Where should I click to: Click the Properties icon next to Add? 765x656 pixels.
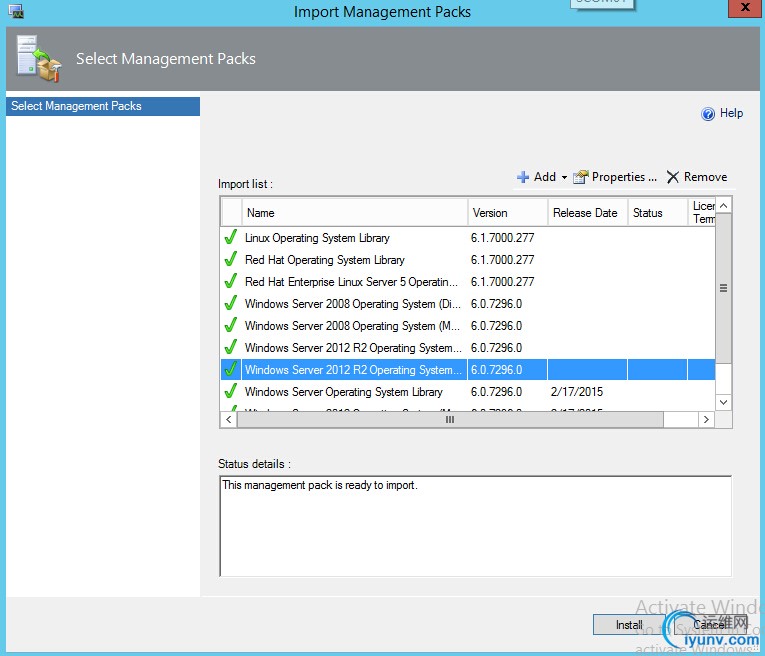[581, 177]
